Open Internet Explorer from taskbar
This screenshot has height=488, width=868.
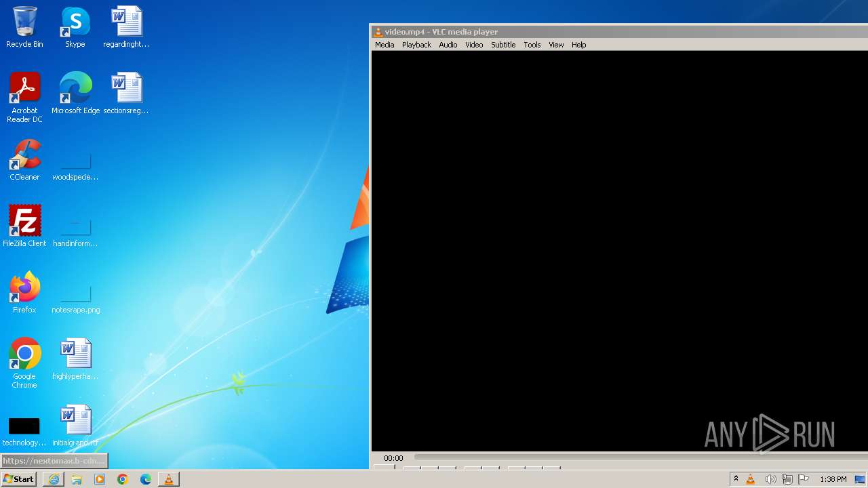pos(54,479)
